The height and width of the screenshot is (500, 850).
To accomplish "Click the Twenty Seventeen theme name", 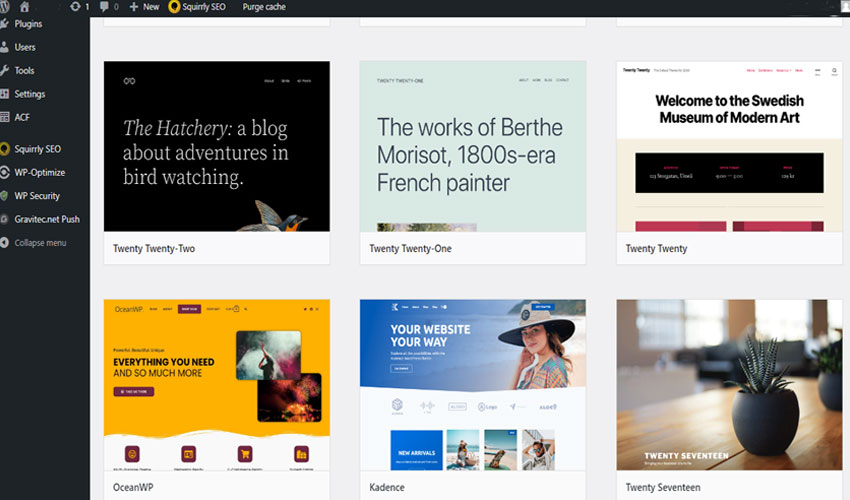I will pos(663,487).
